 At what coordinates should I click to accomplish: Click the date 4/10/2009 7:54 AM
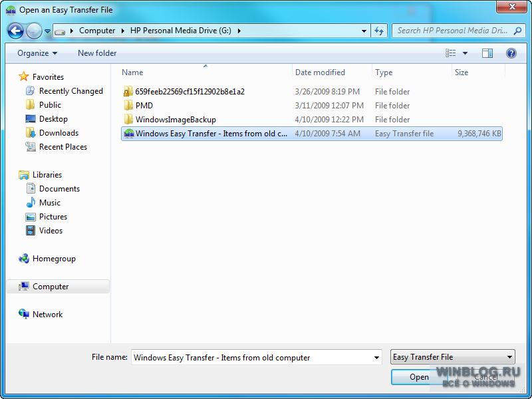327,134
